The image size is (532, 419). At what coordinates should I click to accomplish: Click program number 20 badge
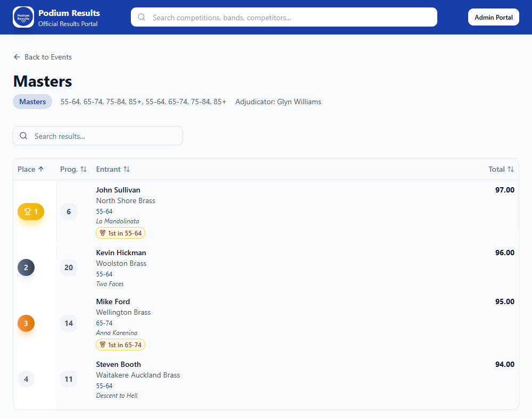[x=69, y=267]
